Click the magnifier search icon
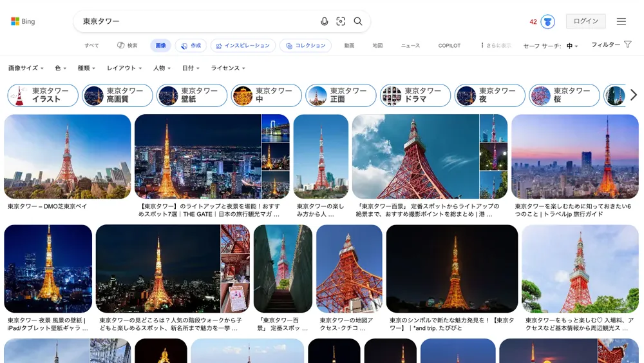The image size is (644, 363). click(357, 21)
